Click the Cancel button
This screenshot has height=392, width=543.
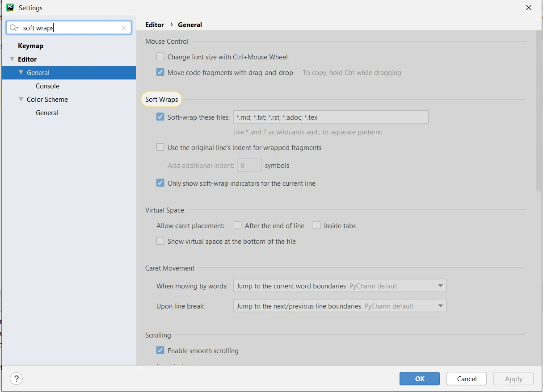[x=467, y=379]
